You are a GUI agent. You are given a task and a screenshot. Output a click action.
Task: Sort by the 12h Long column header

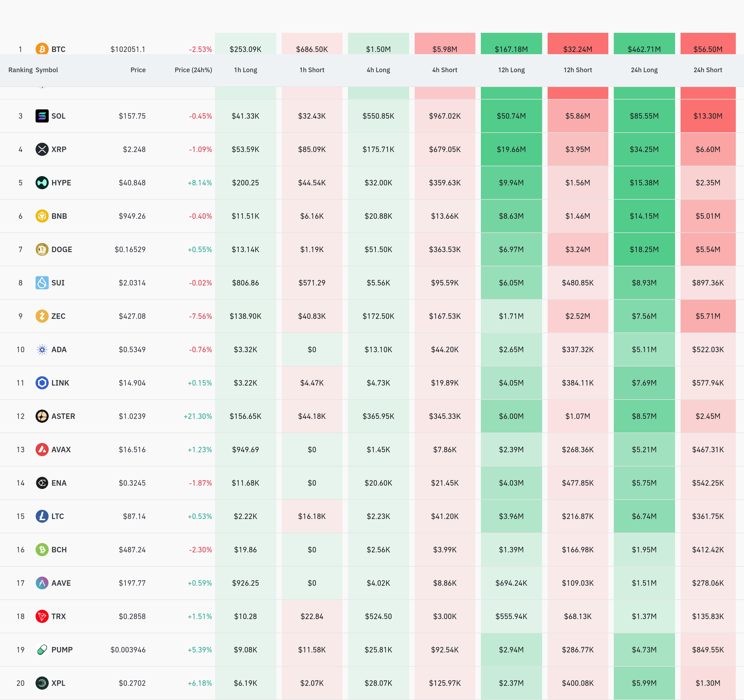(x=511, y=70)
